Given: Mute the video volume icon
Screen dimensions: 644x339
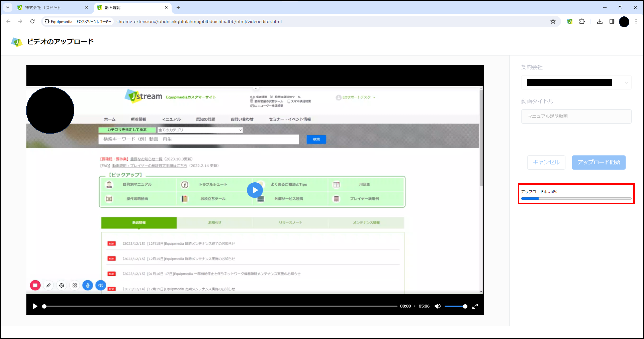Looking at the screenshot, I should [438, 306].
